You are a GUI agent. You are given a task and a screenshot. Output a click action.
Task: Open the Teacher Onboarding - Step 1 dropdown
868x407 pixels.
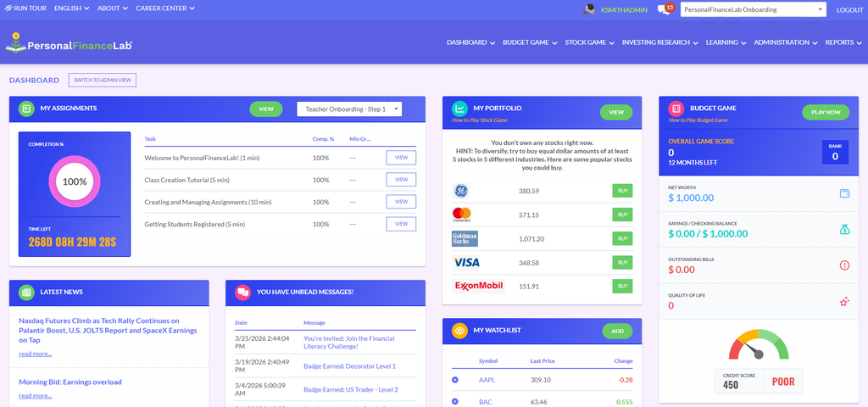point(349,109)
